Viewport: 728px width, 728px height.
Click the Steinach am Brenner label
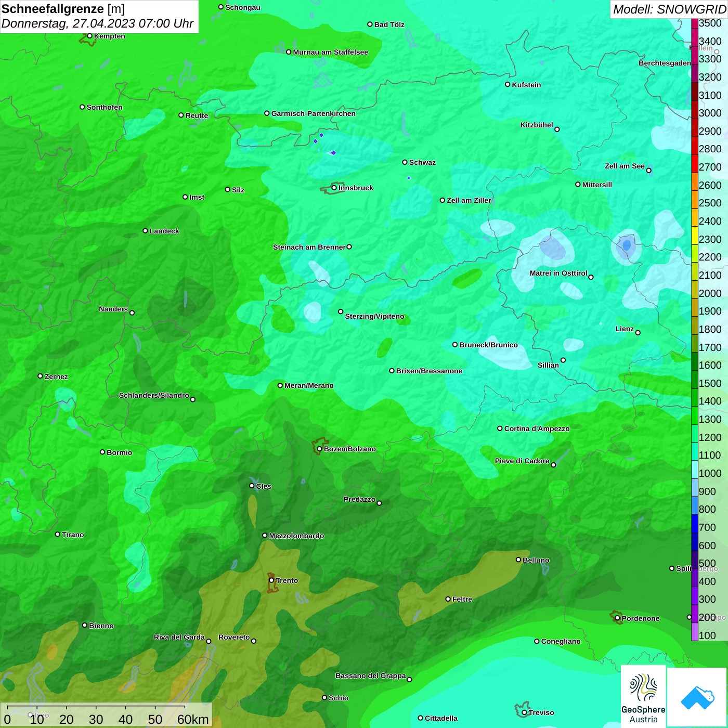click(309, 247)
